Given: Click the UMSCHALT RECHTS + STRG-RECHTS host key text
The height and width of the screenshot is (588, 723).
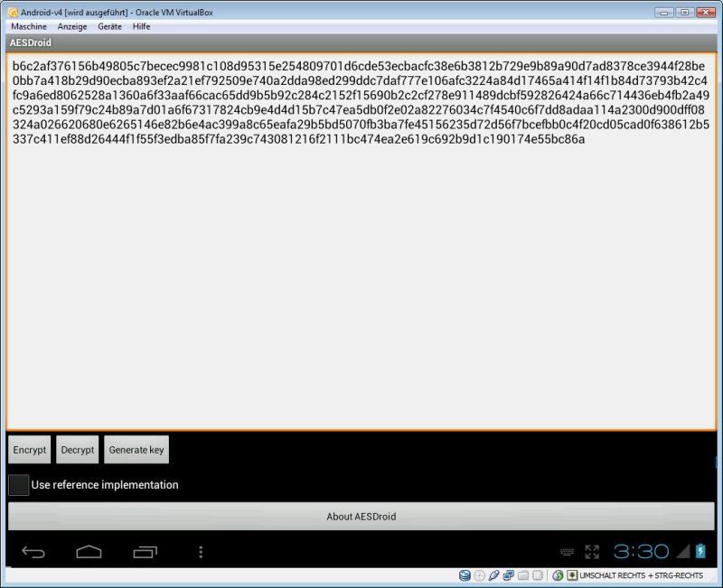Looking at the screenshot, I should [641, 575].
